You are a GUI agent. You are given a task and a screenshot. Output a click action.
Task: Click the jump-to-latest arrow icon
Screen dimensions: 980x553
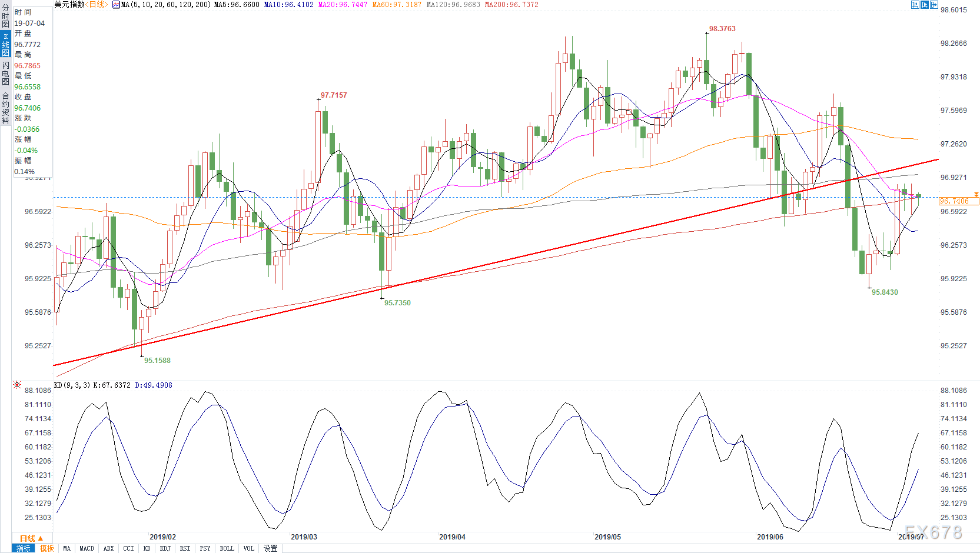pos(934,5)
